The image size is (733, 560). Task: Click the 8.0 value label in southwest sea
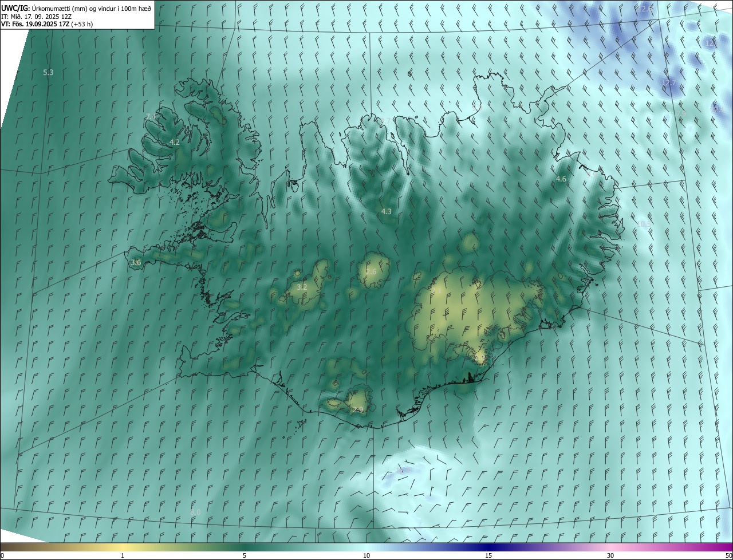pos(195,511)
